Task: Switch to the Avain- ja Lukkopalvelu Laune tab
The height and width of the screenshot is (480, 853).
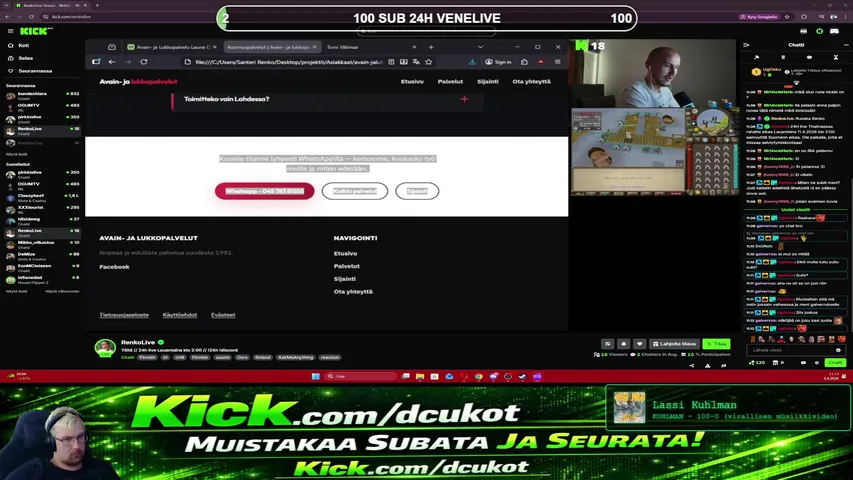Action: pyautogui.click(x=172, y=47)
